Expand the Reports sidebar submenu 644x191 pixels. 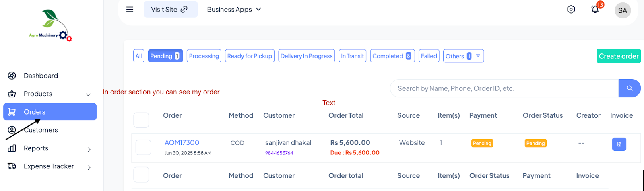click(89, 149)
